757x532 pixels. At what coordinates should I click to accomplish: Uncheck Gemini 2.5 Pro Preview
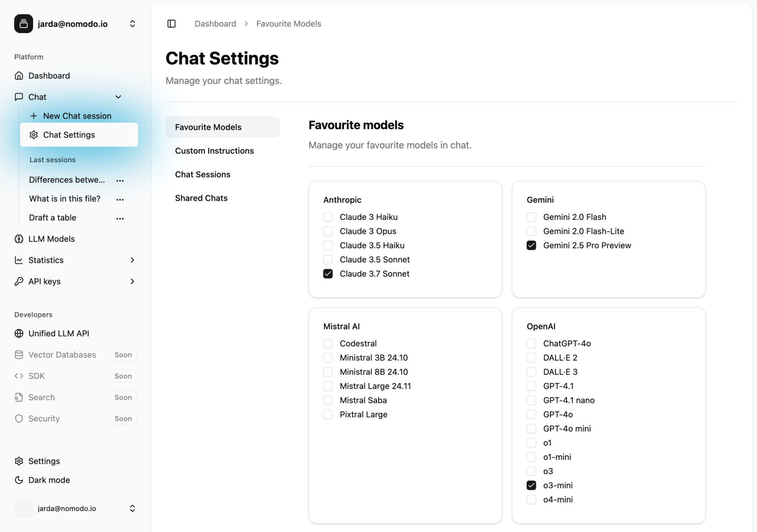point(532,245)
